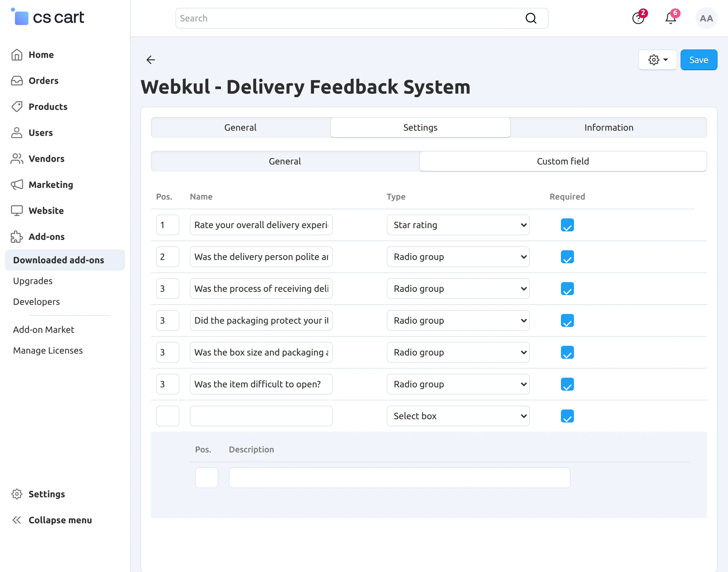Switch to the Information tab
This screenshot has width=728, height=572.
click(608, 127)
